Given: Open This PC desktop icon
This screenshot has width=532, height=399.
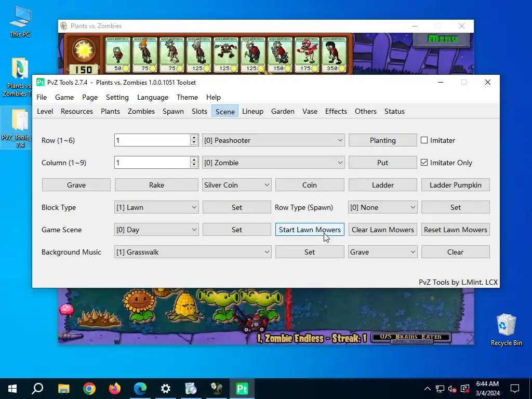Looking at the screenshot, I should (20, 22).
